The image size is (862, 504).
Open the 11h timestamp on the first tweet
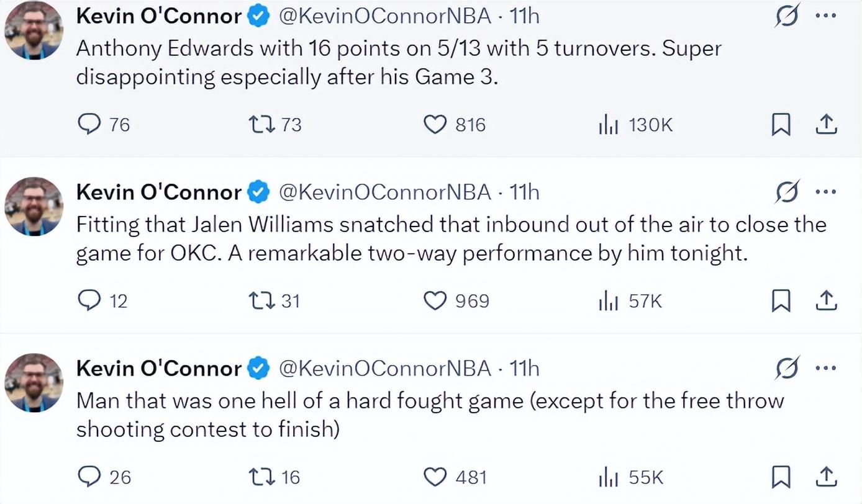click(524, 17)
